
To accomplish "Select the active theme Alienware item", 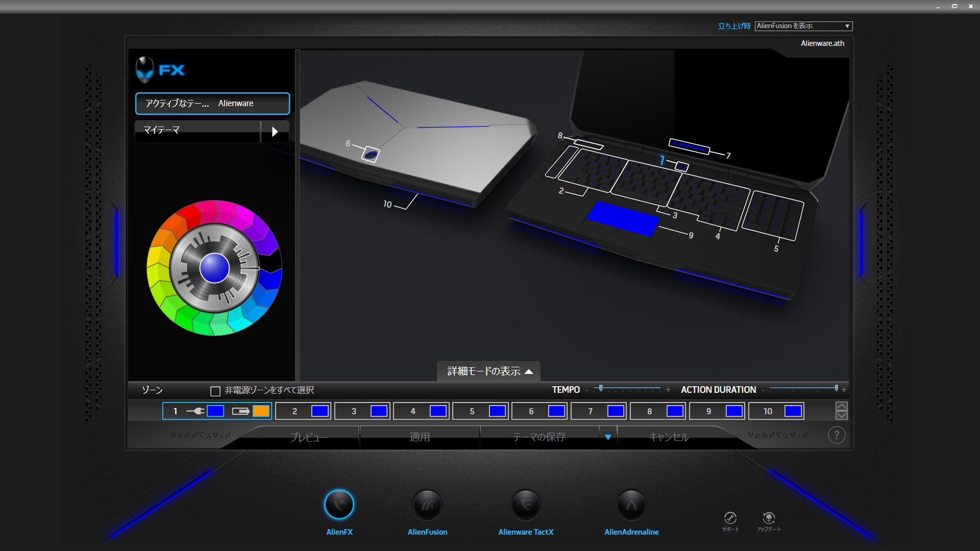I will pyautogui.click(x=212, y=104).
